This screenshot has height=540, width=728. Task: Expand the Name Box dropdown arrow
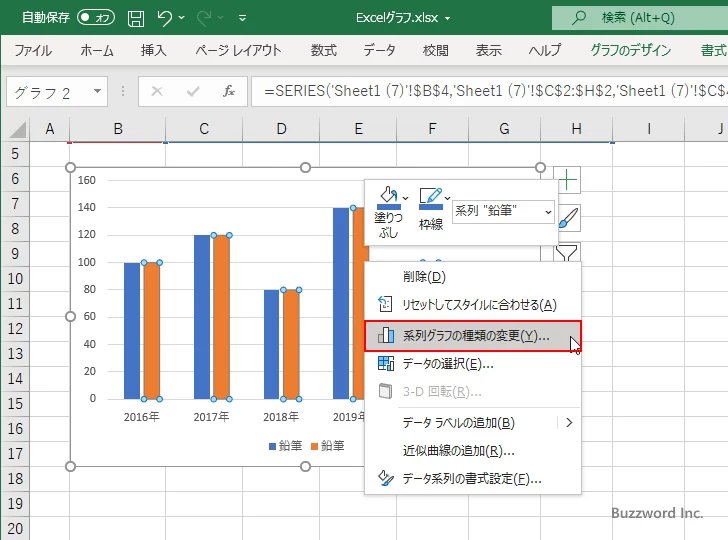coord(98,91)
